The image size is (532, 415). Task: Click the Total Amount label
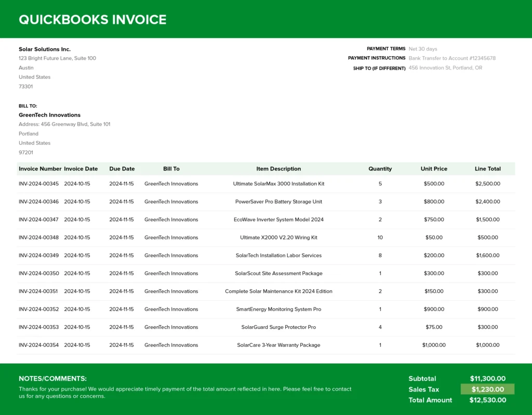[430, 400]
